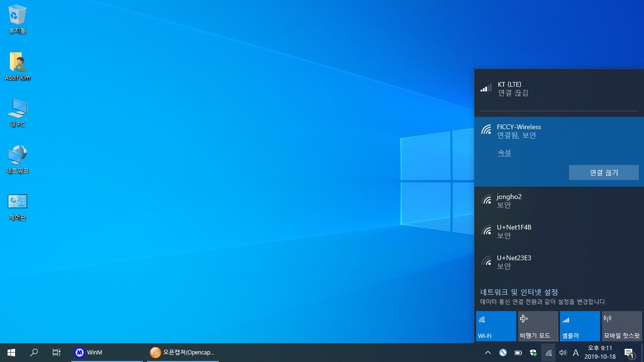Open the Windows Start menu
644x362 pixels.
point(11,352)
